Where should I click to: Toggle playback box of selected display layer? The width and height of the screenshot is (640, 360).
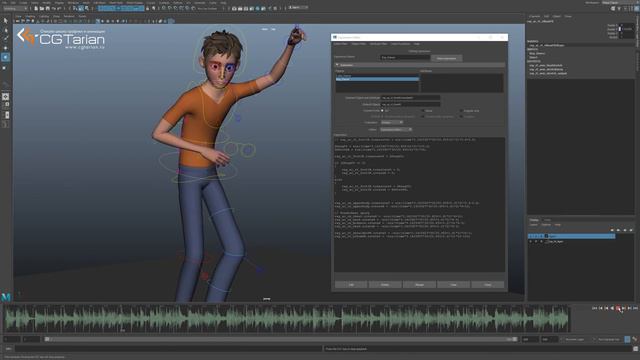pos(536,236)
